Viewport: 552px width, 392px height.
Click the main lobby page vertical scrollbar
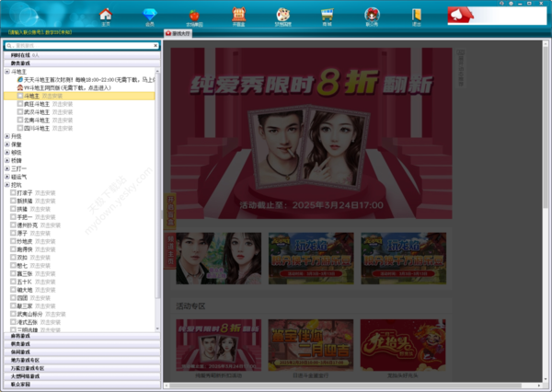click(546, 127)
